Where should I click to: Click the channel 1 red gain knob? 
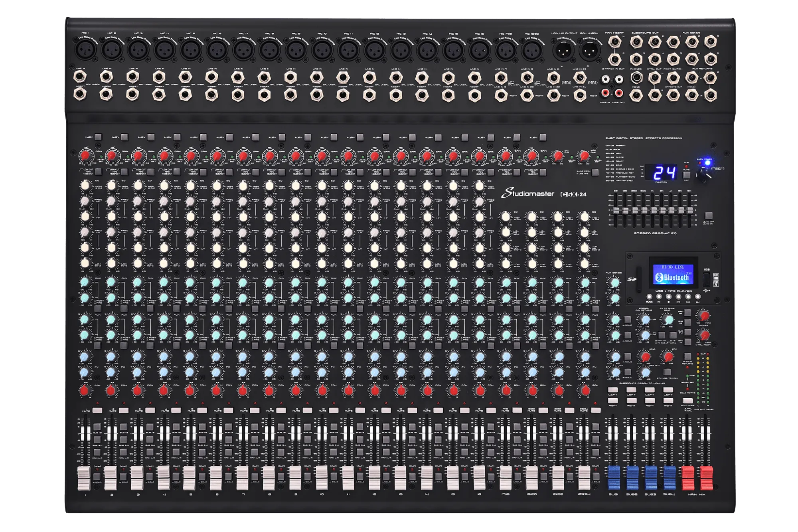(x=85, y=156)
